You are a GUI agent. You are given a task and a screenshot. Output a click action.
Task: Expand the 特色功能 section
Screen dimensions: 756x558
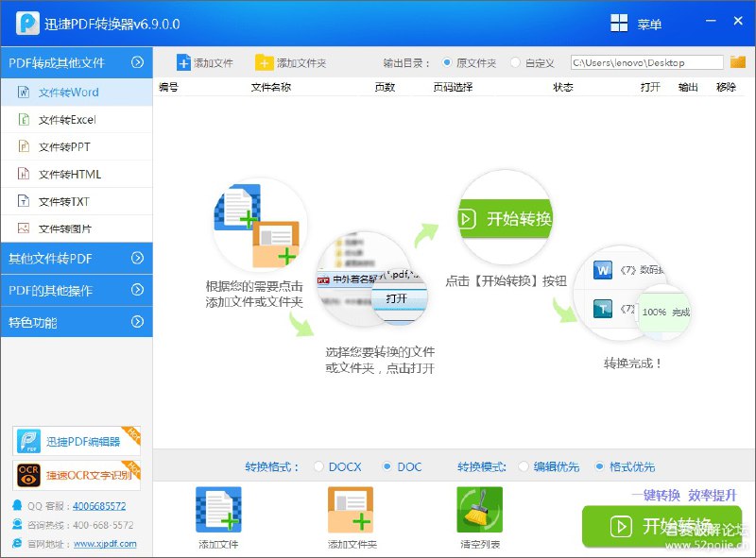click(76, 321)
